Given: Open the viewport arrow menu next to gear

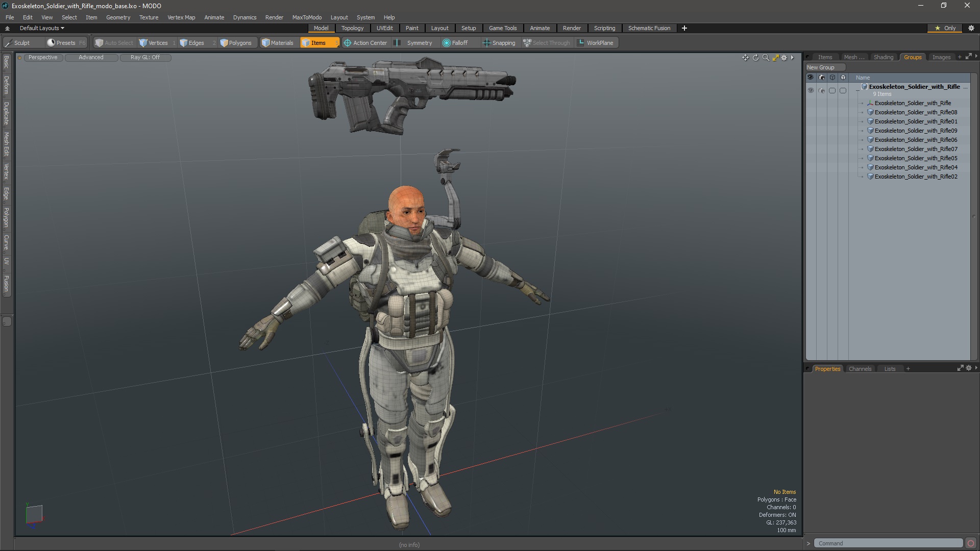Looking at the screenshot, I should tap(792, 58).
